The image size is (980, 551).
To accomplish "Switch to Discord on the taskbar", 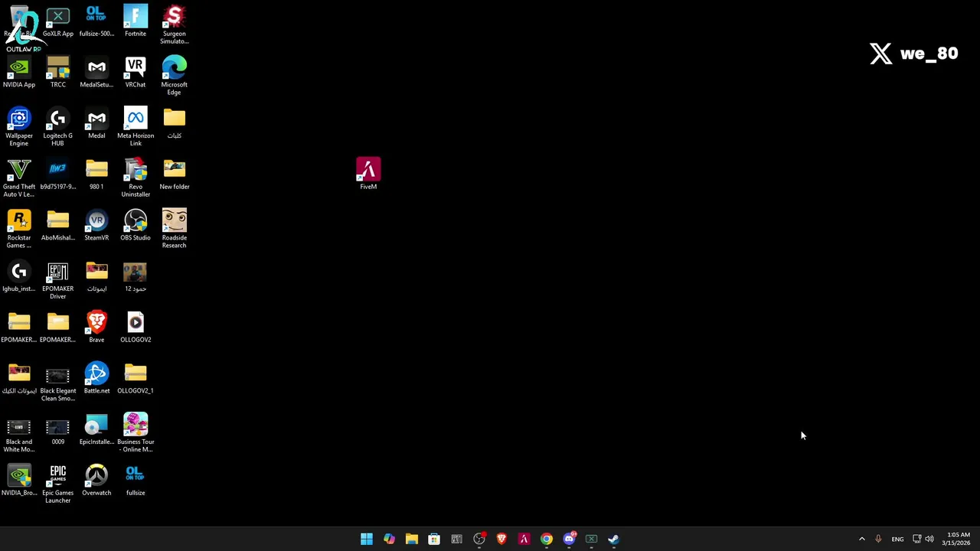I will pyautogui.click(x=569, y=539).
